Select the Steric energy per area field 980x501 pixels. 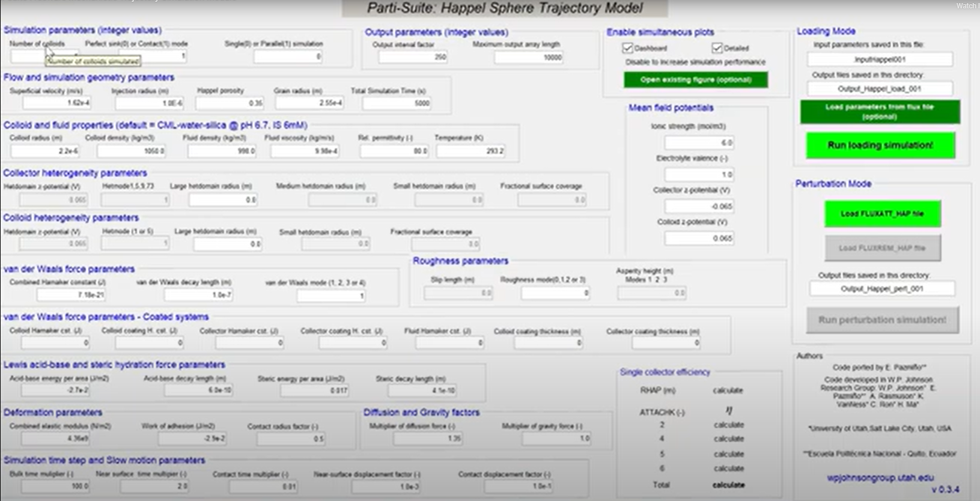pyautogui.click(x=315, y=390)
